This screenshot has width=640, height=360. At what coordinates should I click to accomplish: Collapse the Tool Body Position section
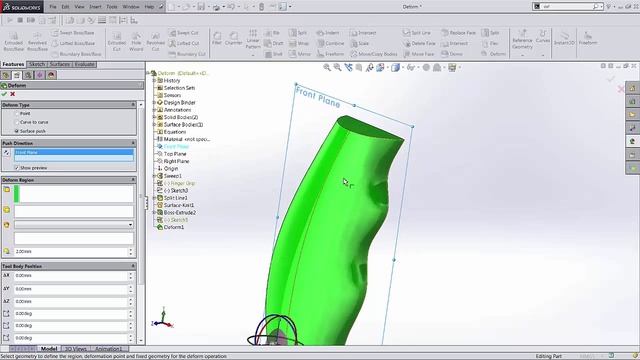(133, 266)
